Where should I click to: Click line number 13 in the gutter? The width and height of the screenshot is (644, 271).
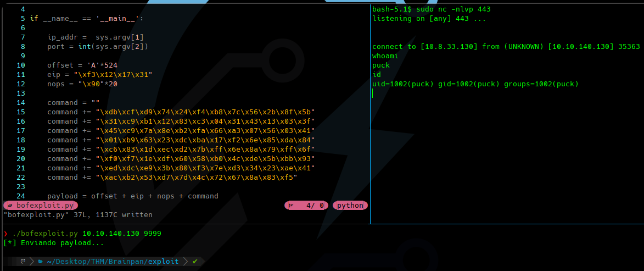(21, 93)
